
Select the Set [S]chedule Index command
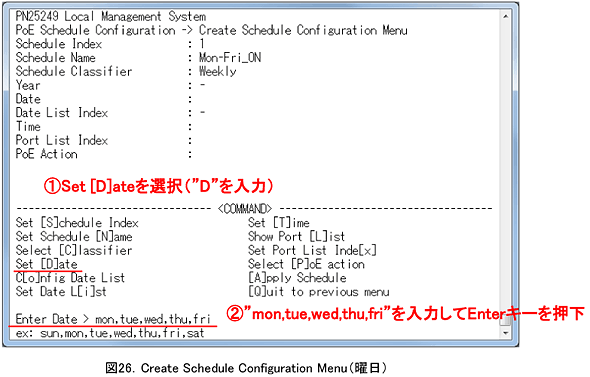coord(77,222)
